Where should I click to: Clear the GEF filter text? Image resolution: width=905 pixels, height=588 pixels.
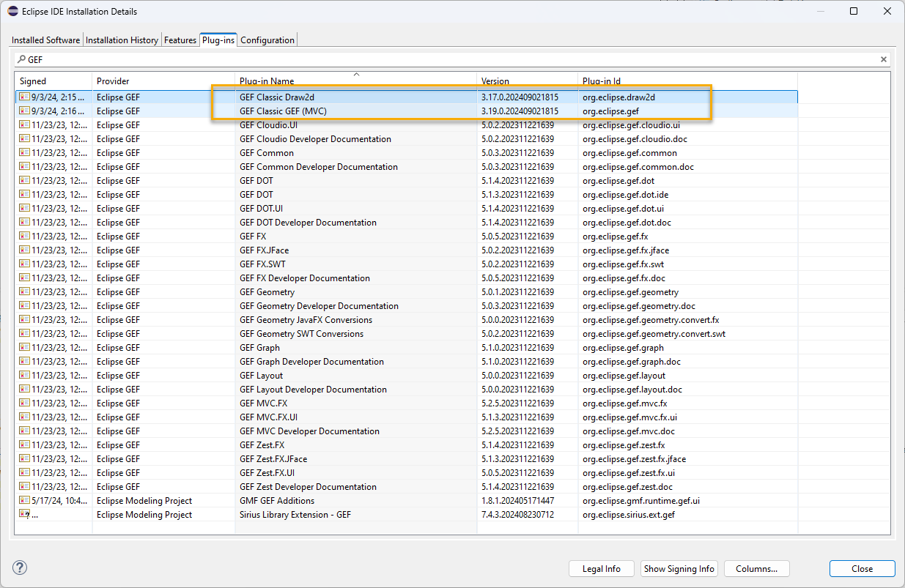click(883, 59)
